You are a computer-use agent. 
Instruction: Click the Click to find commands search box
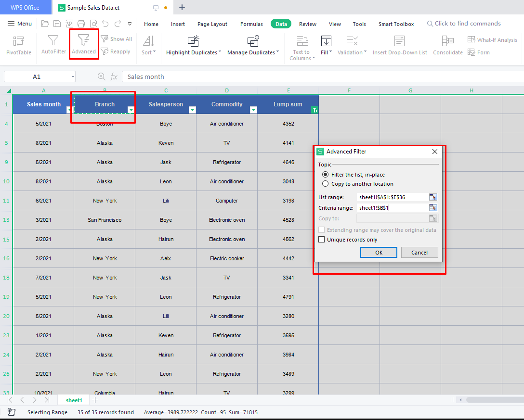[464, 24]
